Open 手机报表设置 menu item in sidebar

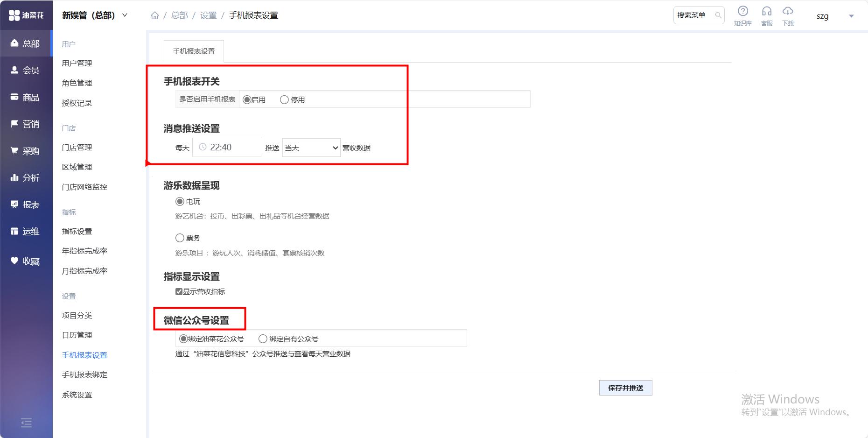[84, 355]
